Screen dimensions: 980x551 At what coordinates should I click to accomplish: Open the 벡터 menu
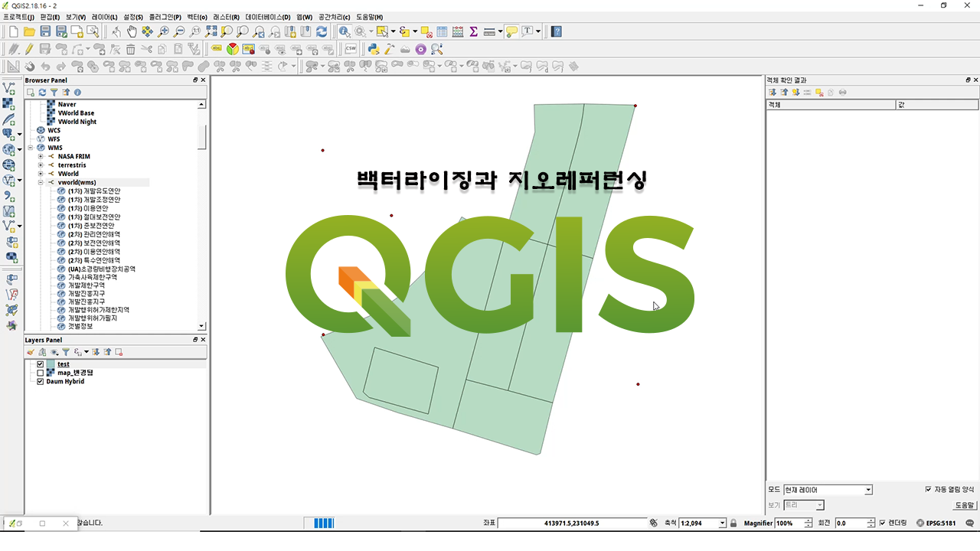coord(197,17)
